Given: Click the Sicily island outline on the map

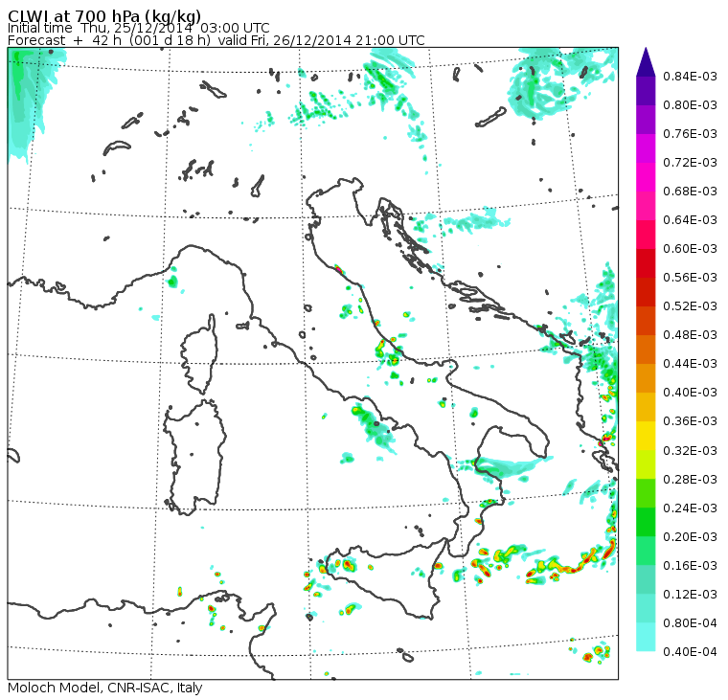Looking at the screenshot, I should click(x=389, y=580).
